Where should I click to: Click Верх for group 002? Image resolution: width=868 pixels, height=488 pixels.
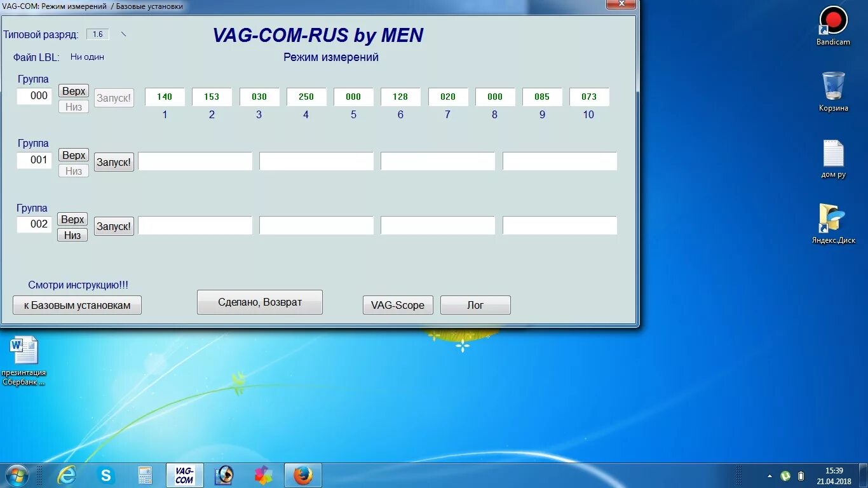72,219
